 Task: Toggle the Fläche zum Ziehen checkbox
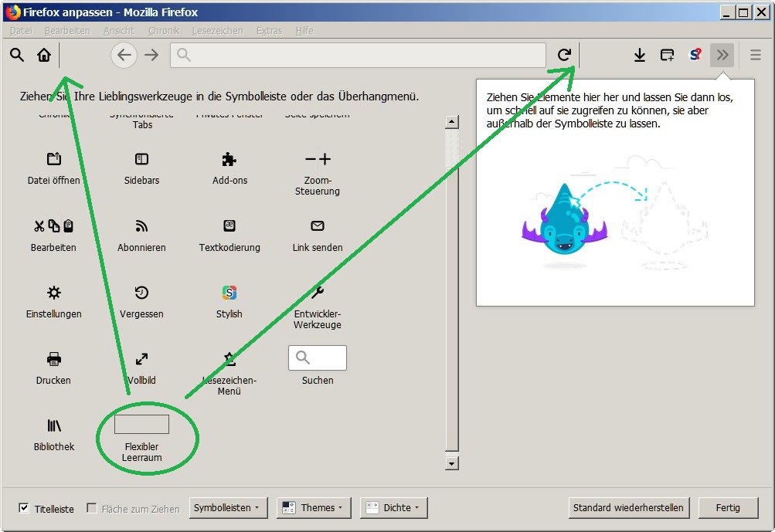pyautogui.click(x=91, y=508)
